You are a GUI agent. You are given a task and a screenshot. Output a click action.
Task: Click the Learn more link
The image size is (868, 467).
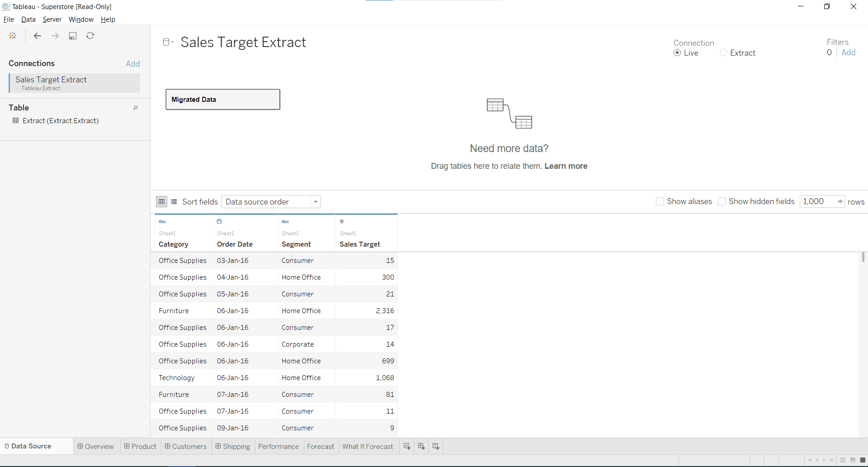click(x=566, y=166)
